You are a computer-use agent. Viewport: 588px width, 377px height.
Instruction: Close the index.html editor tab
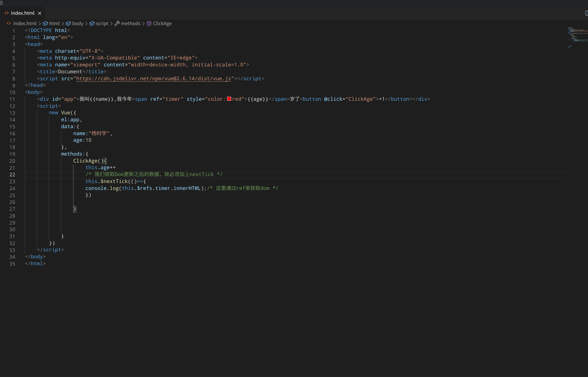(40, 13)
